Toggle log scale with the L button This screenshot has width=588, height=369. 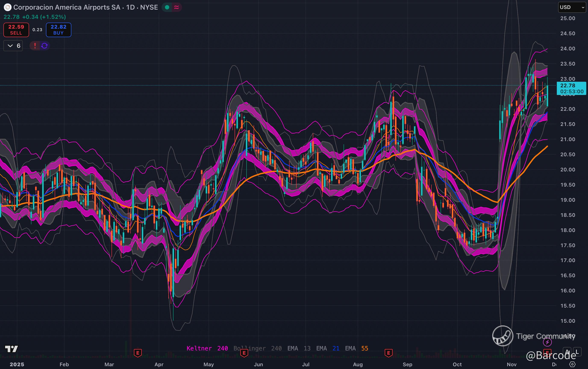coord(577,352)
